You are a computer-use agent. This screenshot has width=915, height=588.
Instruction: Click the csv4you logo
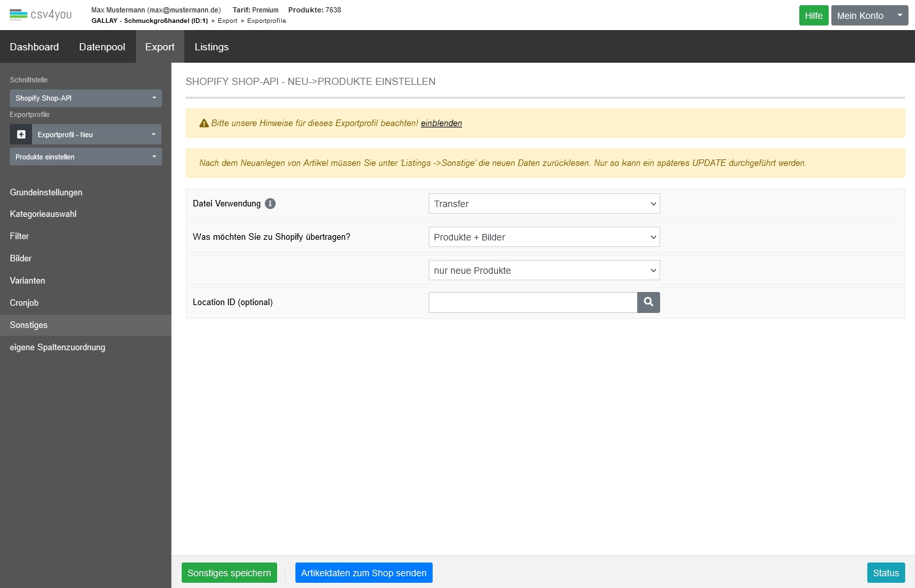pyautogui.click(x=41, y=14)
